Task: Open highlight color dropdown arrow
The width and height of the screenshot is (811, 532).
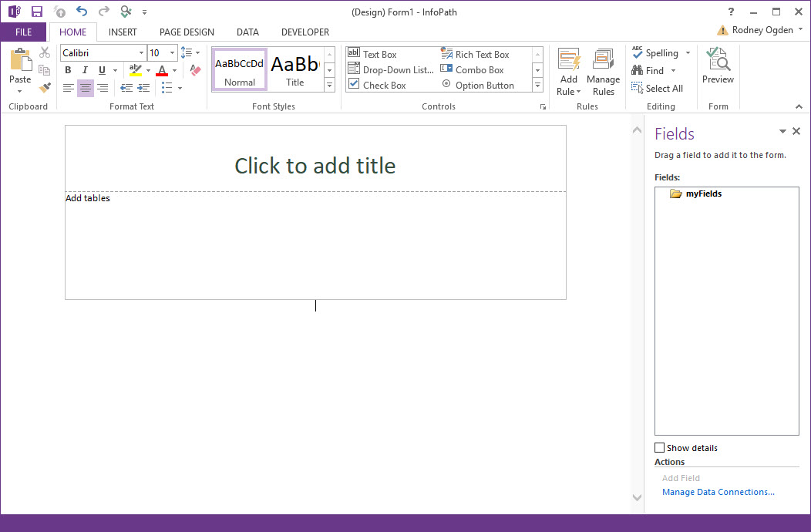Action: click(149, 71)
